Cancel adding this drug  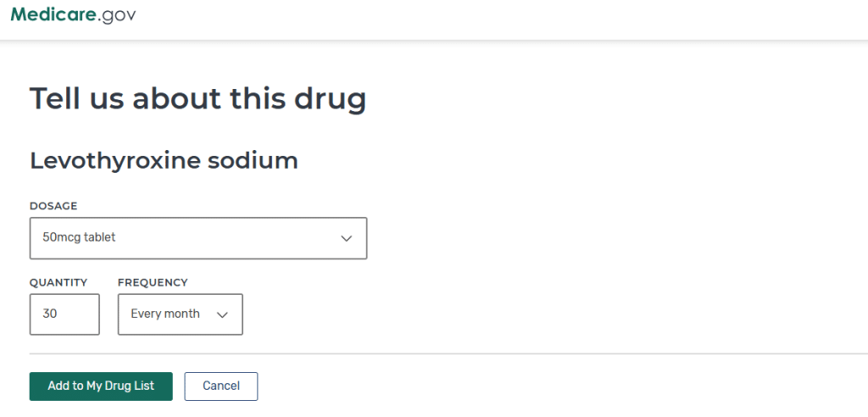point(220,386)
